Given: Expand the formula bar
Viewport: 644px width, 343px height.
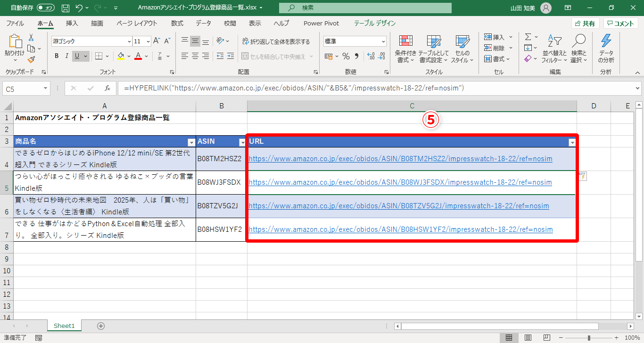Looking at the screenshot, I should 638,88.
